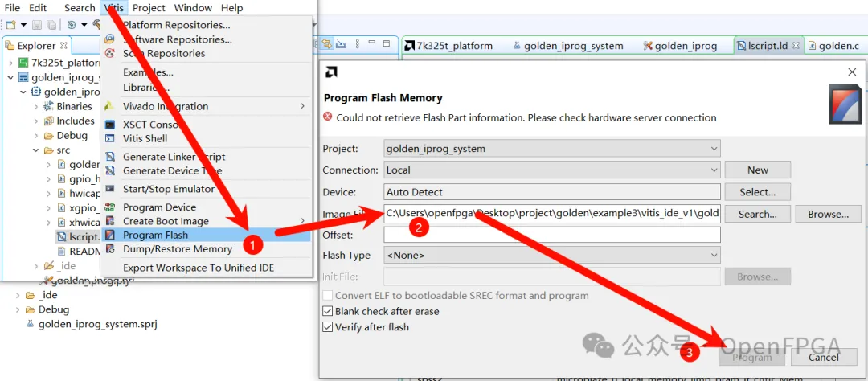The width and height of the screenshot is (868, 381).
Task: Open the File menu
Action: coord(12,8)
